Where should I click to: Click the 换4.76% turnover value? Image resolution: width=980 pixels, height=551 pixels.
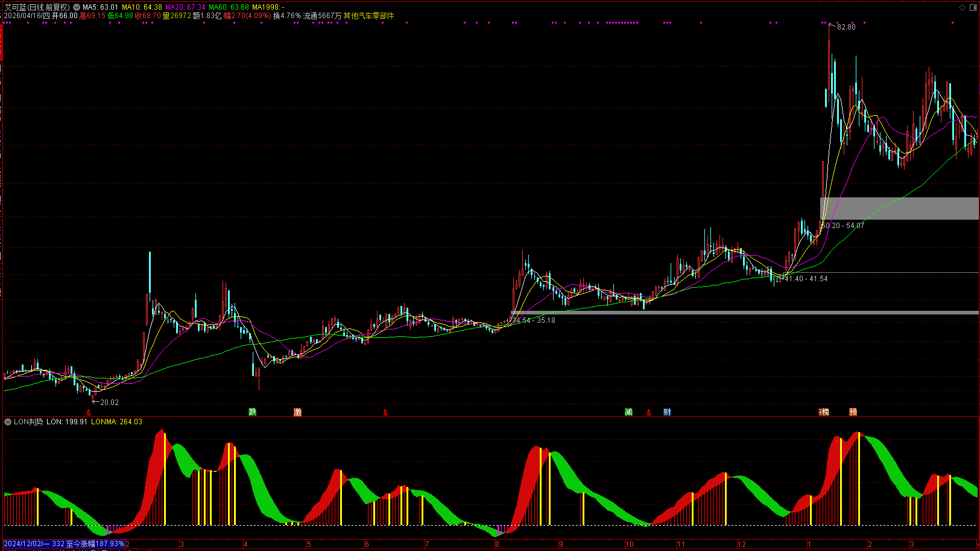pyautogui.click(x=287, y=16)
